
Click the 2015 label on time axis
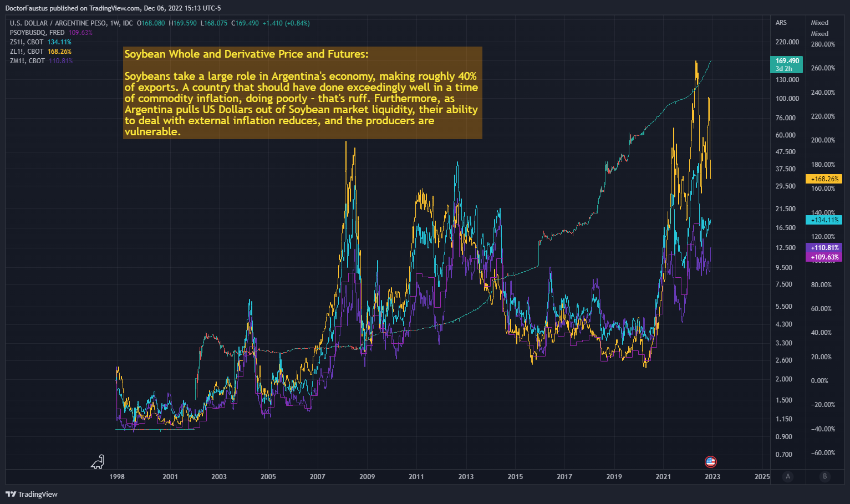pos(515,476)
